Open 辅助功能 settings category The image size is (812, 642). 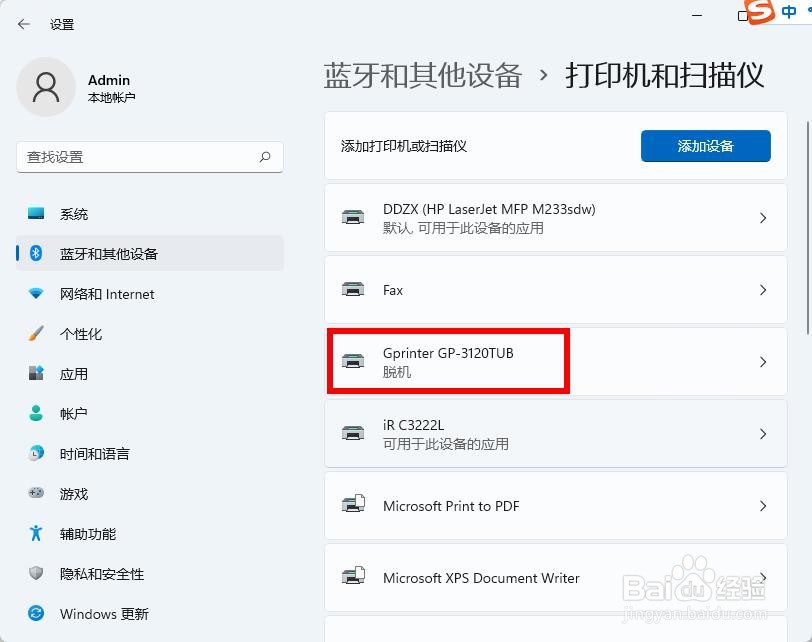pos(150,533)
